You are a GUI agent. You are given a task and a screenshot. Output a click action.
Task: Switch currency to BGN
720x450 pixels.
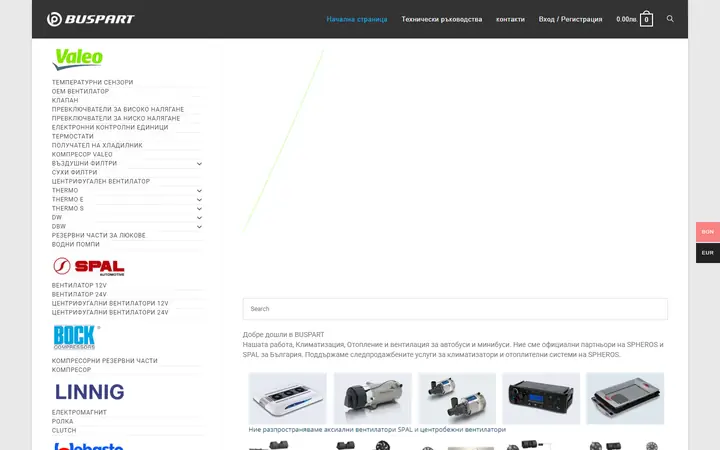[x=708, y=232]
